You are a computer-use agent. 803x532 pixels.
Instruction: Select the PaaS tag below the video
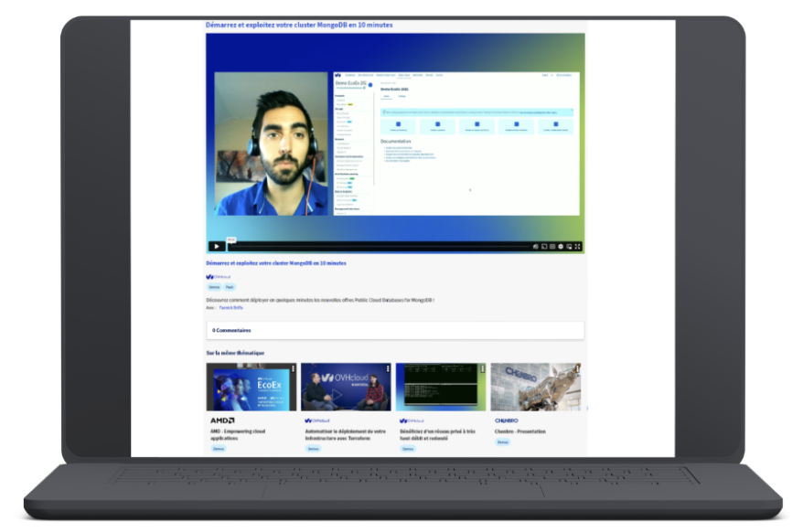(230, 287)
